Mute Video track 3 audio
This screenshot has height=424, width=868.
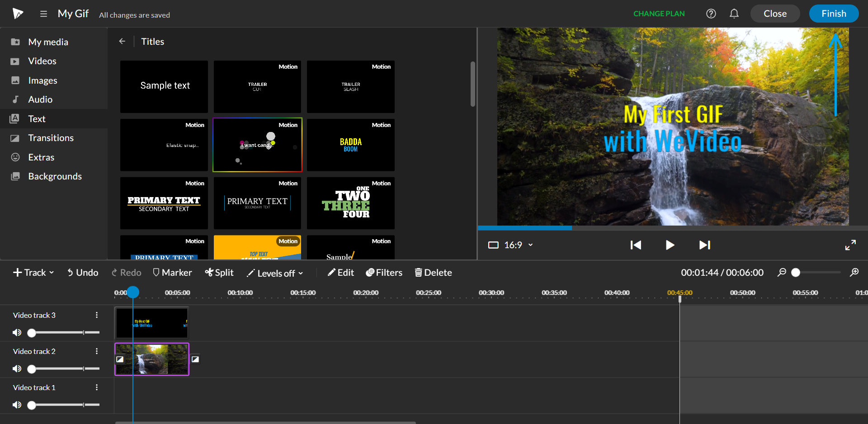(x=17, y=333)
